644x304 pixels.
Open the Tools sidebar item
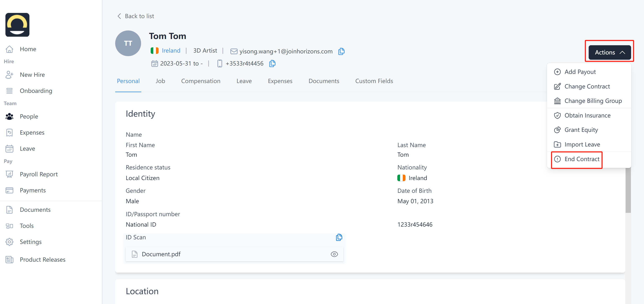[x=27, y=226]
